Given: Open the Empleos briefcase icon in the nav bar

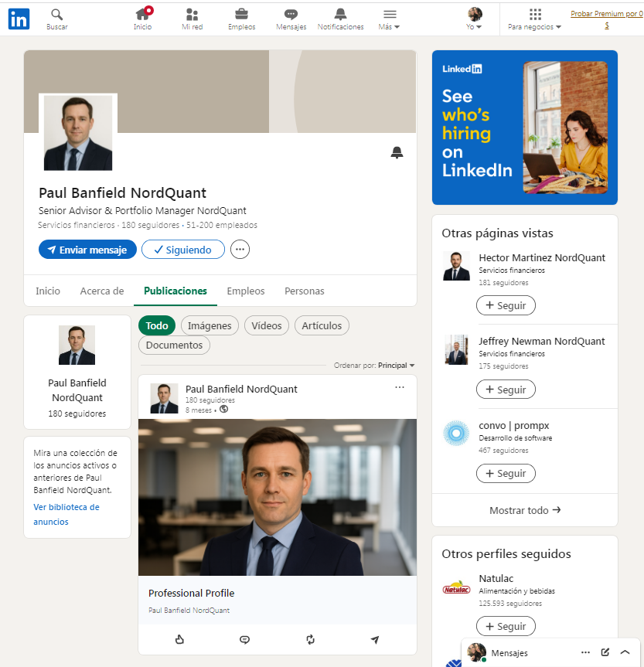Looking at the screenshot, I should tap(241, 19).
